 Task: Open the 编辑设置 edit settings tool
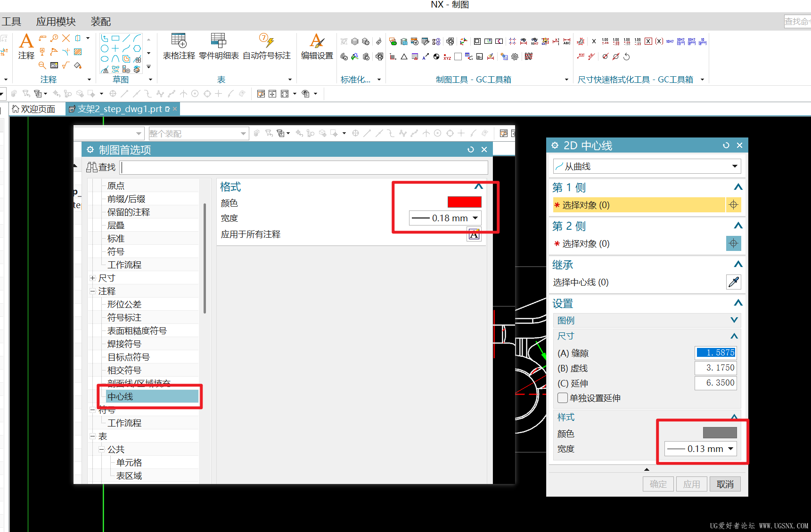[317, 47]
